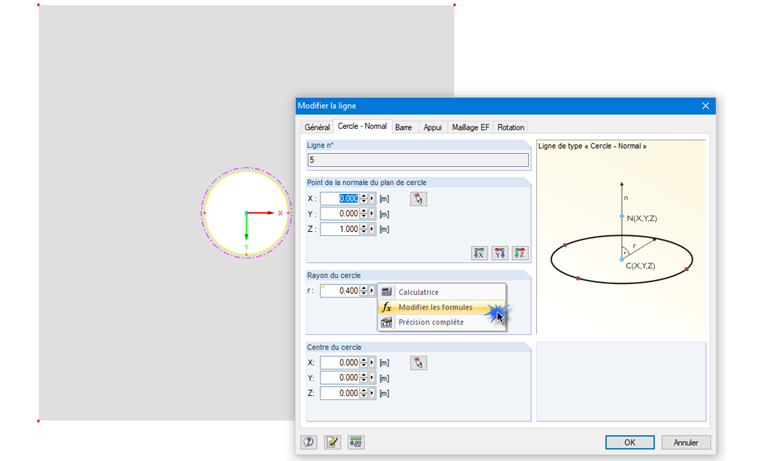
Task: Adjust normal point X spinner arrows
Action: tap(364, 199)
